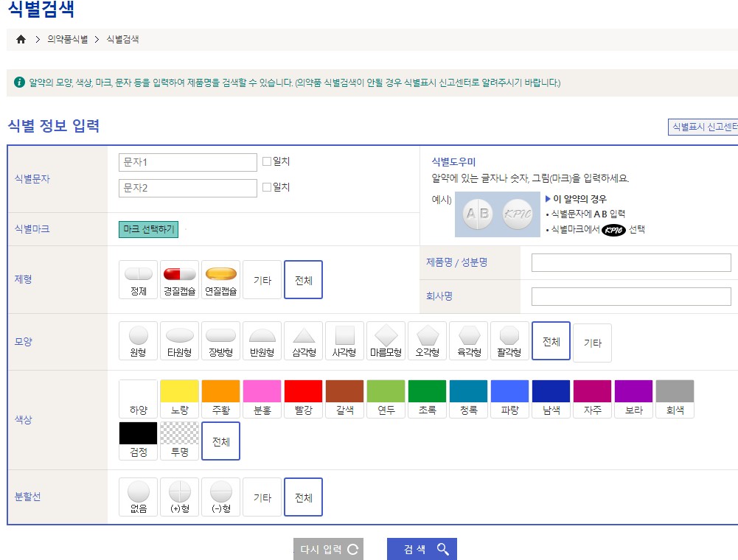Select the 회색 gray color swatch

(675, 399)
